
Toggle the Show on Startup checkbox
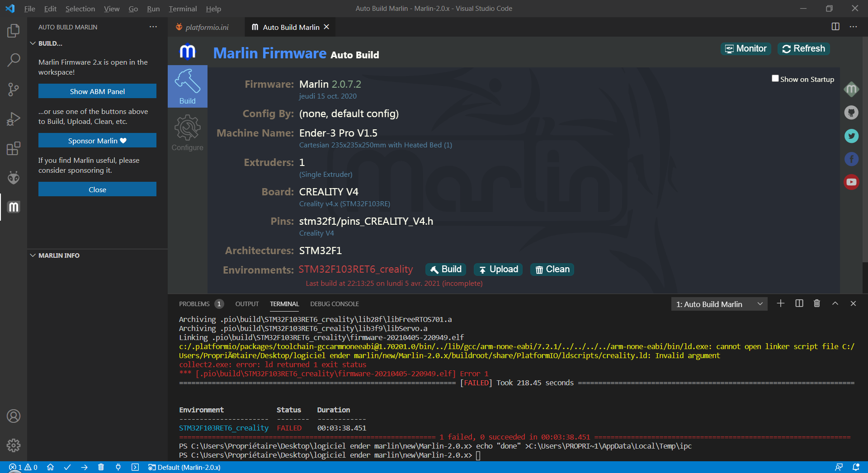click(775, 79)
